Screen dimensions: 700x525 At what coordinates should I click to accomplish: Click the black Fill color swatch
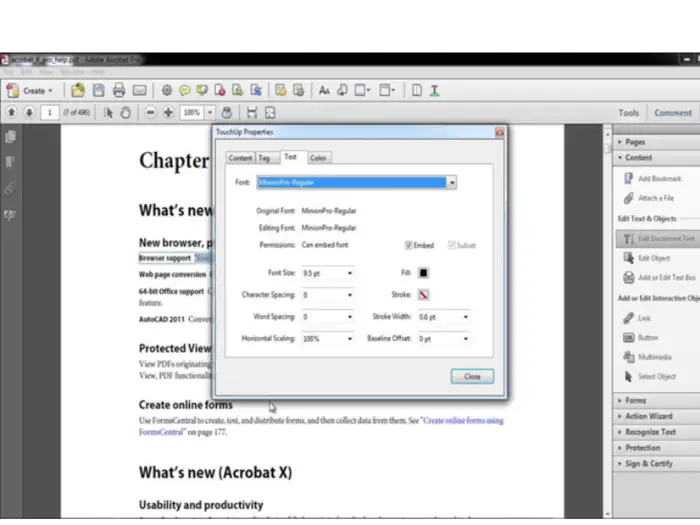tap(423, 273)
